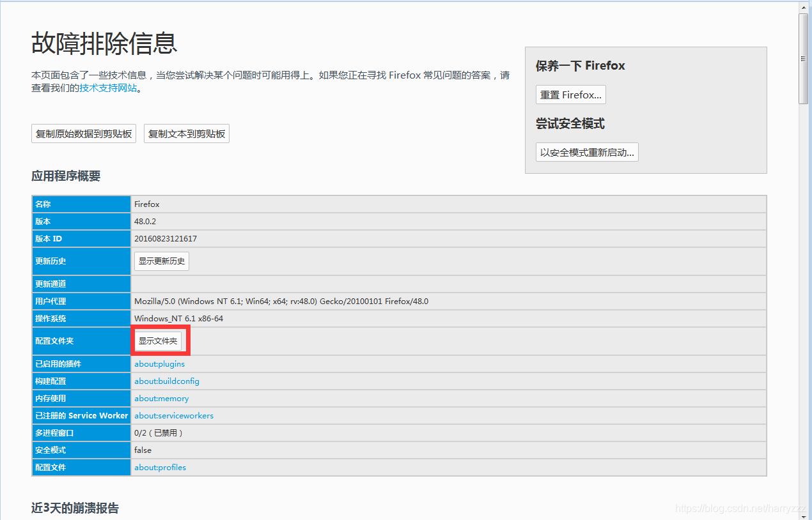Click the safe mode value false

143,450
